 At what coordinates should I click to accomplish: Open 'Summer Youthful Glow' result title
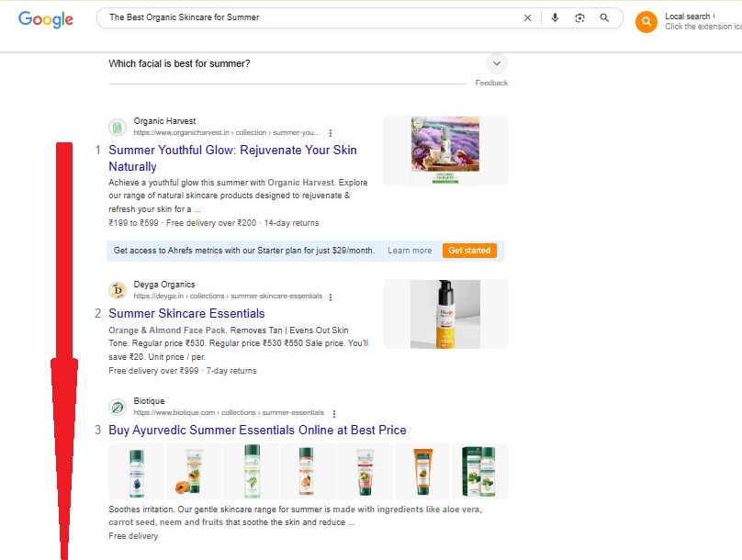232,158
